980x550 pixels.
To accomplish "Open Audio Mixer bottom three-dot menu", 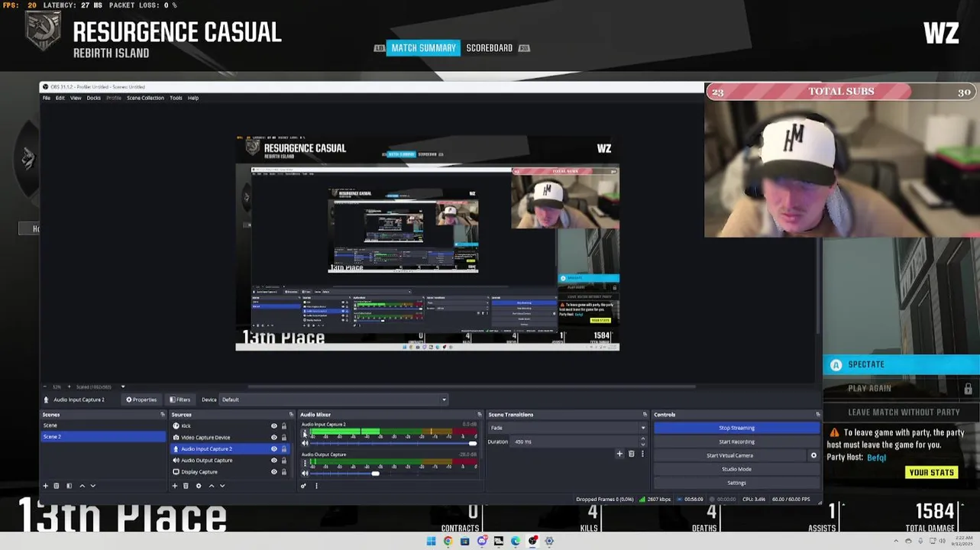I will coord(316,486).
